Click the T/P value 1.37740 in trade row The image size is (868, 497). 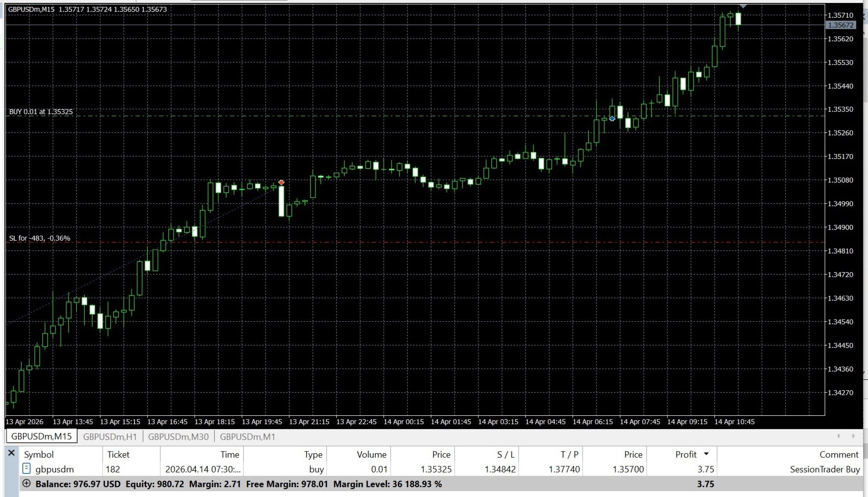[x=564, y=469]
